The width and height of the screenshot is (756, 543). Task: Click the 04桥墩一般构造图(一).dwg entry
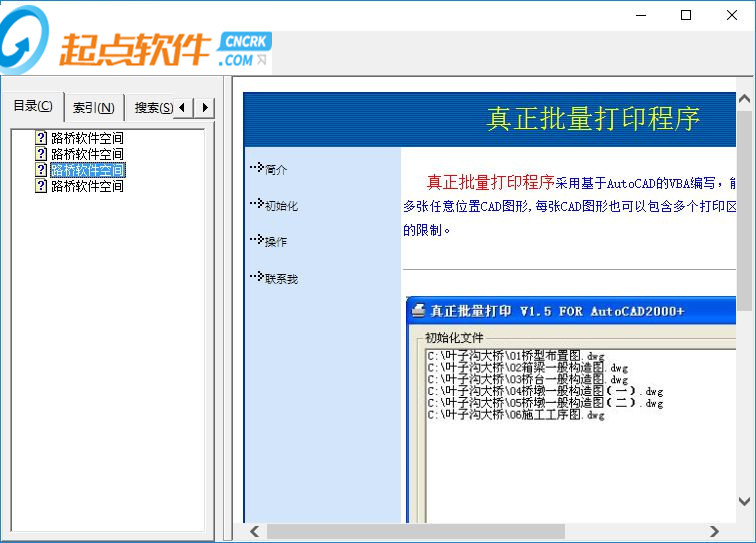click(545, 391)
